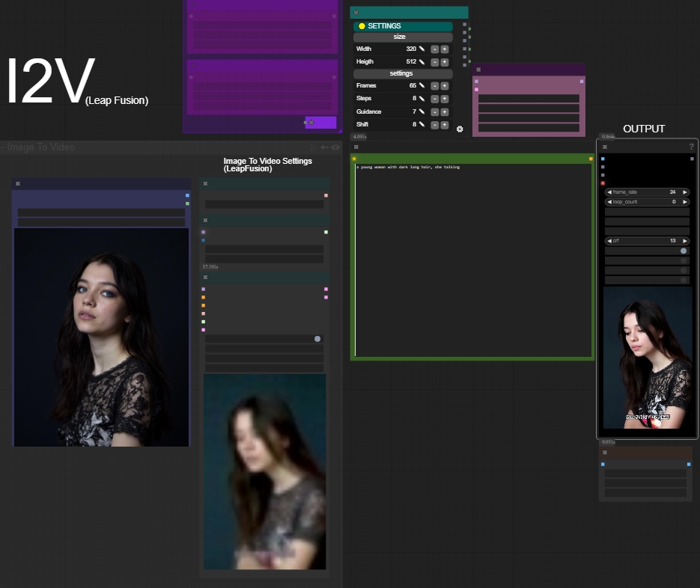Click the OUTPUT video preview thumbnail
Viewport: 700px width, 588px height.
[x=648, y=358]
